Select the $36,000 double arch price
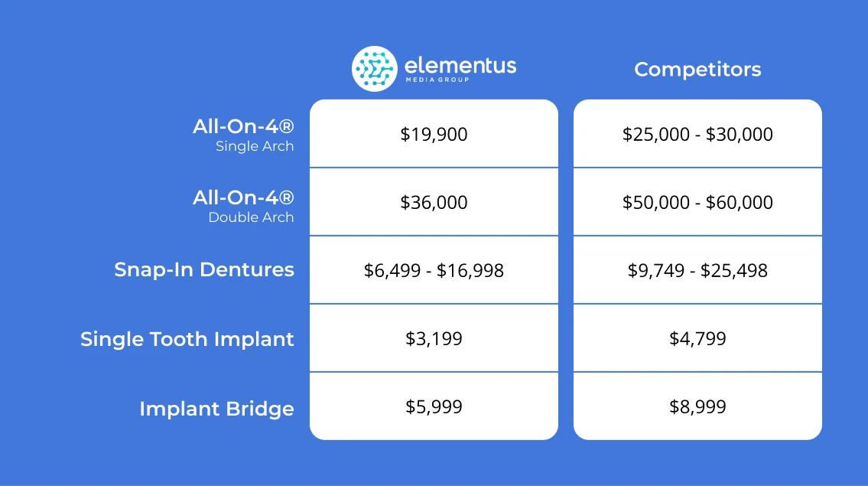 434,203
